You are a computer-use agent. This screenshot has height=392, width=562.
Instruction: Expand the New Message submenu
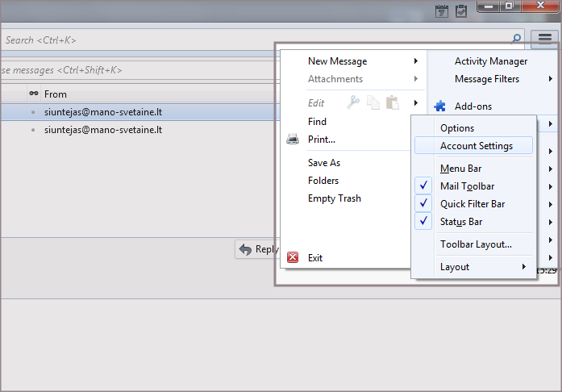(x=337, y=61)
